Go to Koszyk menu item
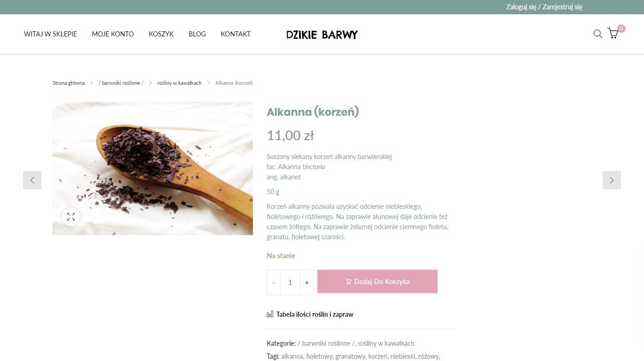Screen dimensions: 644x361 161,34
